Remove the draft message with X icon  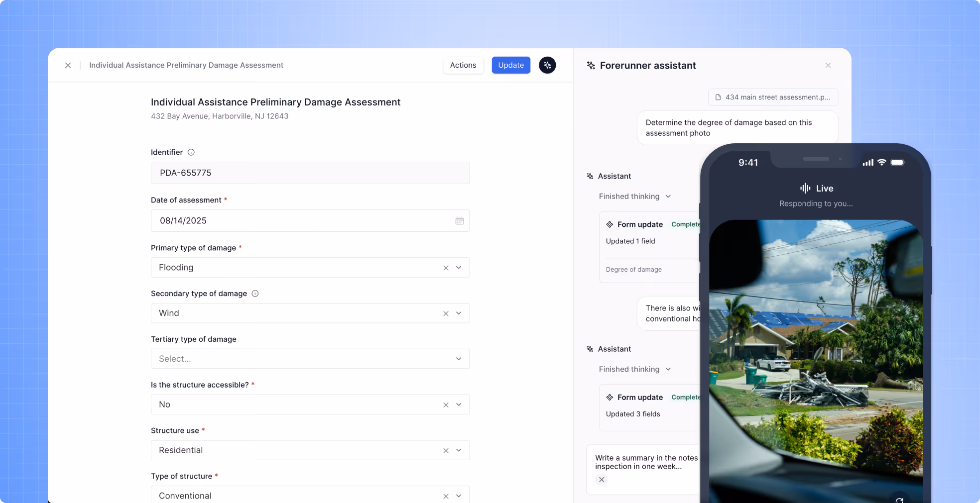click(x=602, y=480)
